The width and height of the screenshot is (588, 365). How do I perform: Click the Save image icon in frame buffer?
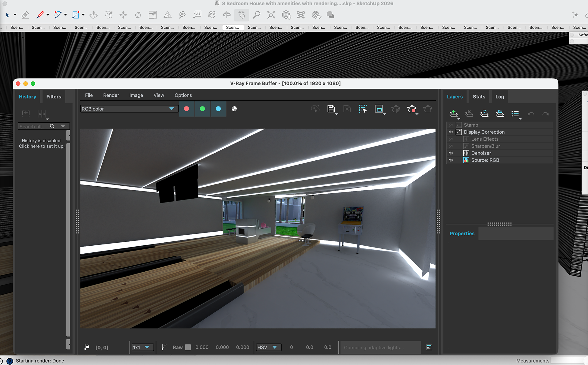point(331,109)
